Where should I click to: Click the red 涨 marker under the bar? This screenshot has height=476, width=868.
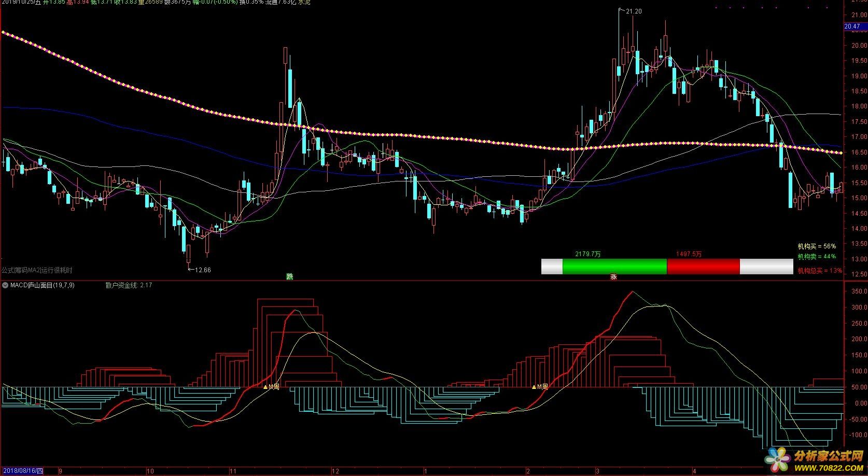point(613,277)
